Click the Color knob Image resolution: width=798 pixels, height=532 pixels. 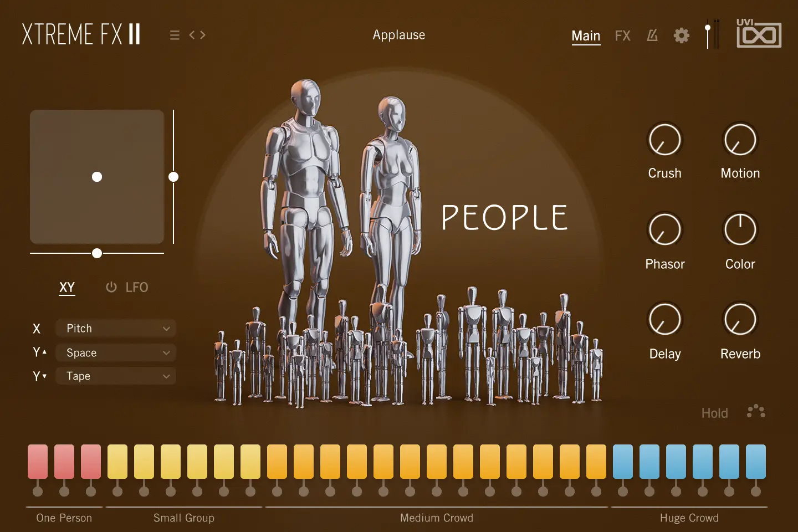[x=740, y=229]
